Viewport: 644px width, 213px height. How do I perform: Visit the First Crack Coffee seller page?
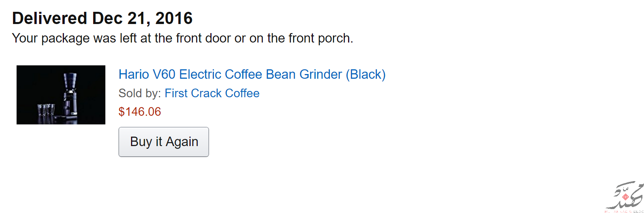(x=212, y=93)
